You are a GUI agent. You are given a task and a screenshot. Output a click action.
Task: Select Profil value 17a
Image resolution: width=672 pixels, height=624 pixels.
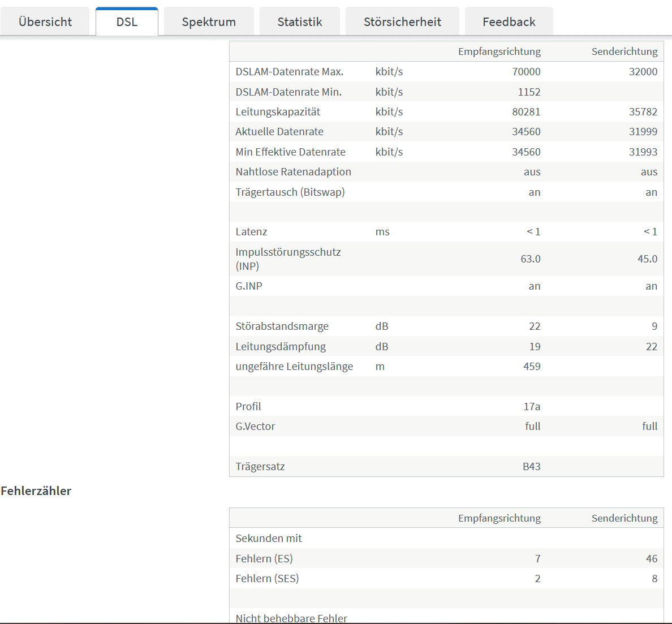point(532,406)
